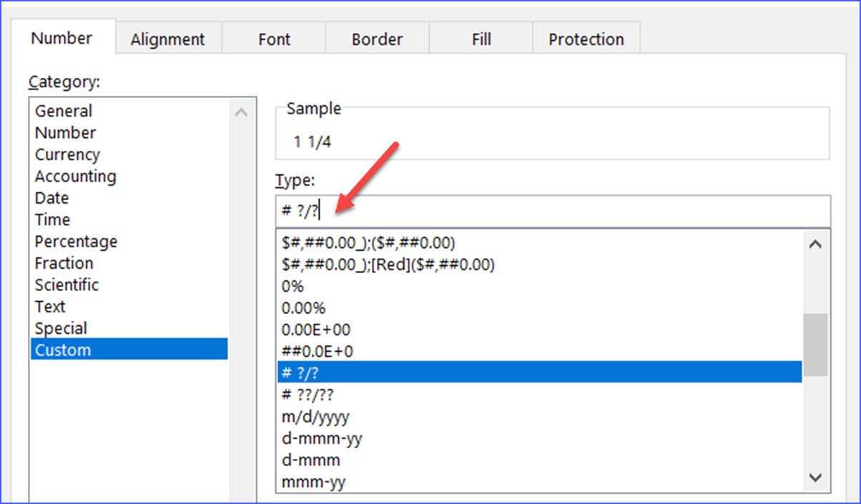Switch to the Alignment tab
The width and height of the screenshot is (861, 504).
click(x=167, y=39)
